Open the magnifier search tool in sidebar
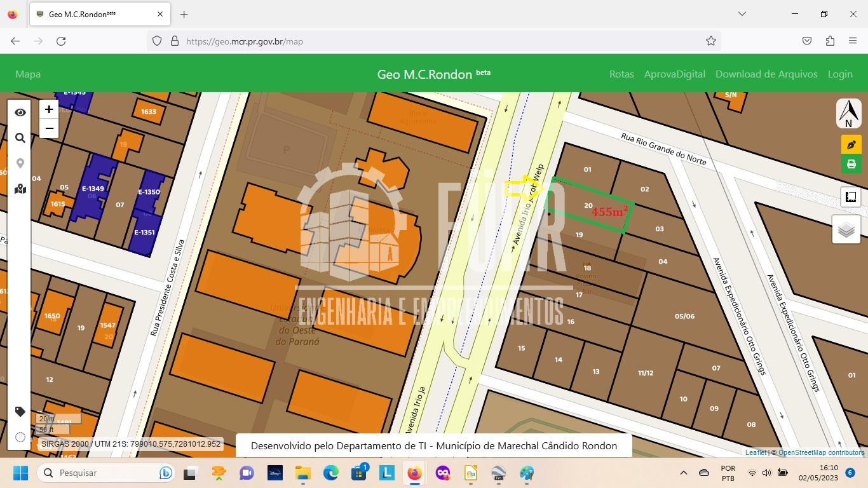The width and height of the screenshot is (868, 488). 20,138
